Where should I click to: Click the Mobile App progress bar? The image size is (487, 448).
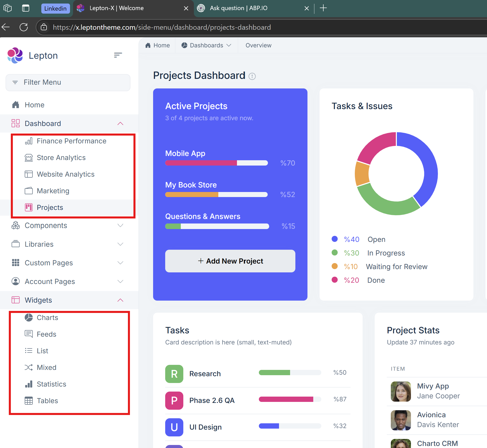point(217,163)
